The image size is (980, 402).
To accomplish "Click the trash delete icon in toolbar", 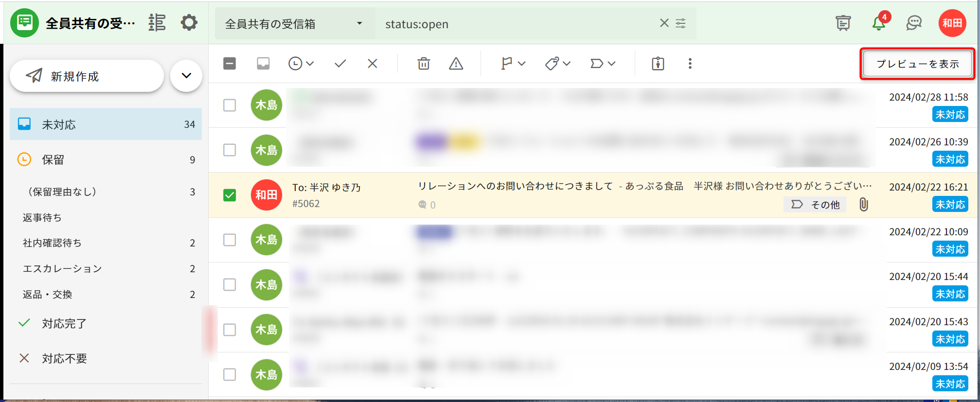I will [x=424, y=64].
